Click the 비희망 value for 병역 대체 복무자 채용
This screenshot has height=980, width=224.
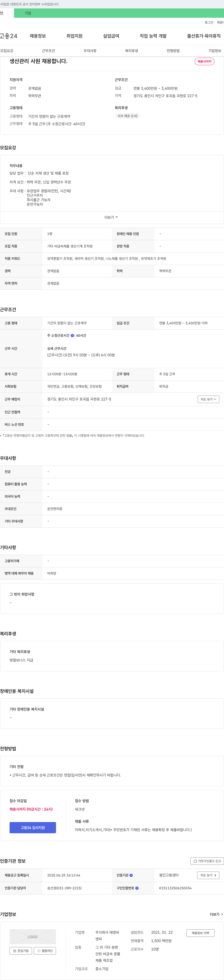click(x=52, y=574)
